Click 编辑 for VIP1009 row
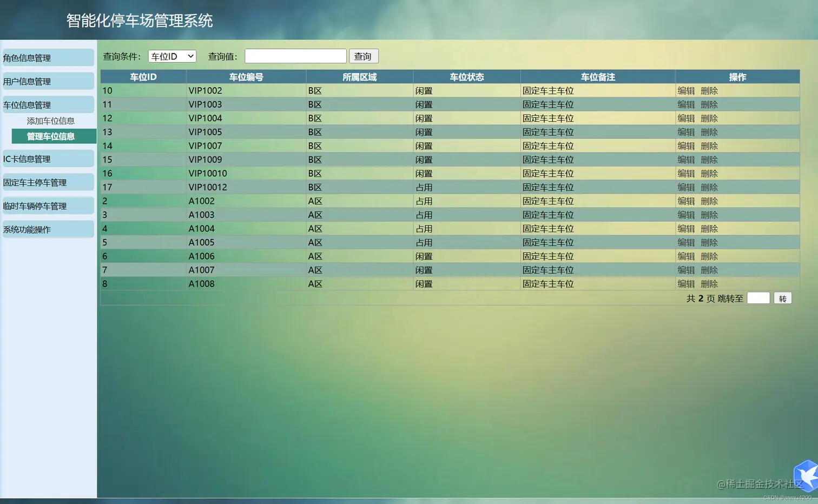This screenshot has width=818, height=504. [x=686, y=160]
